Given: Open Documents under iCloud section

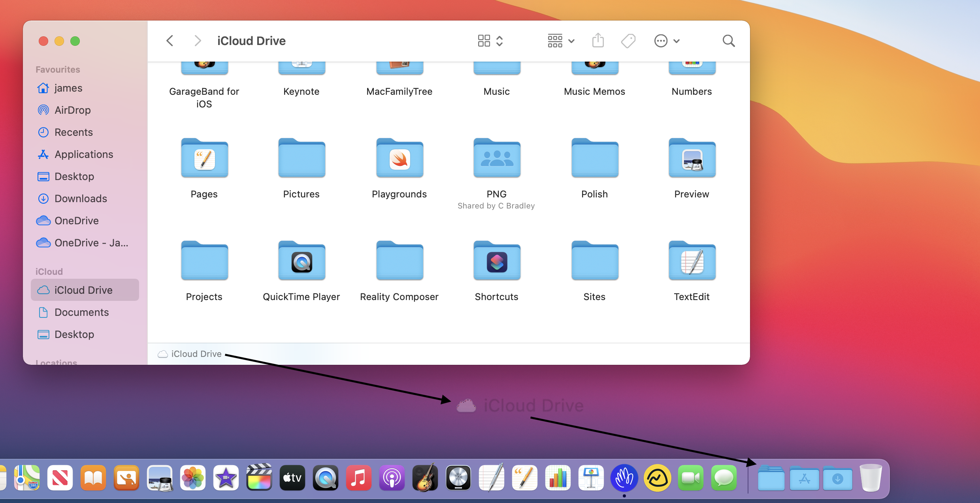Looking at the screenshot, I should [81, 312].
